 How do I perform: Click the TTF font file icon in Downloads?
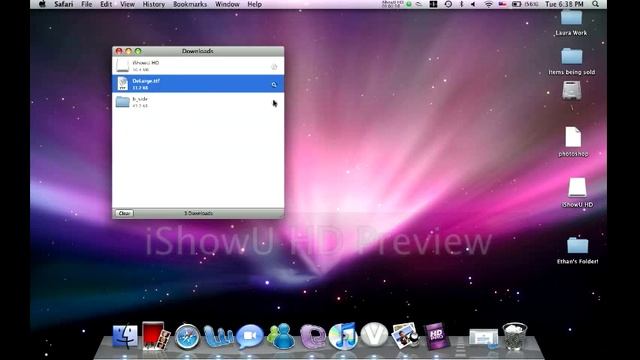click(x=122, y=83)
